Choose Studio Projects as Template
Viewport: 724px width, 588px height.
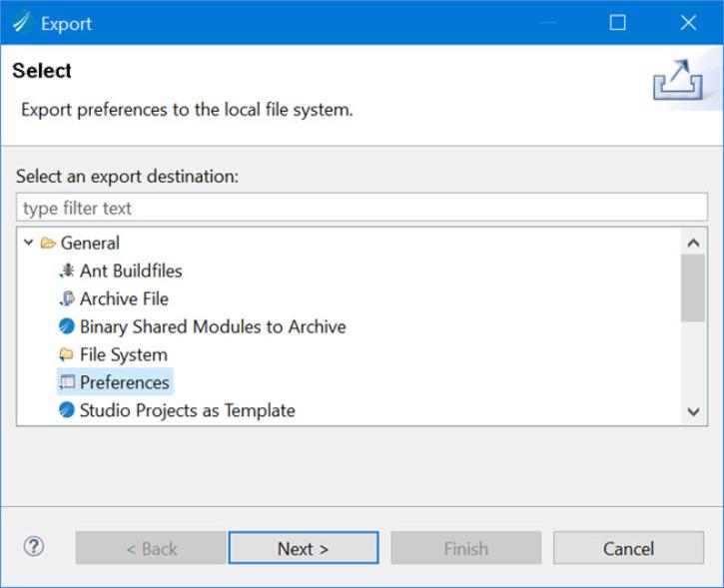click(187, 410)
